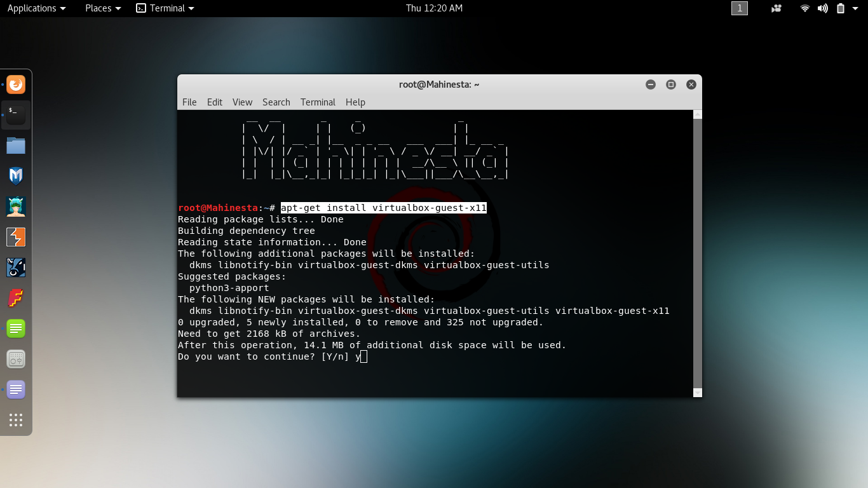Open system menu dropdown arrow
Screen dimensions: 868x488
[857, 8]
